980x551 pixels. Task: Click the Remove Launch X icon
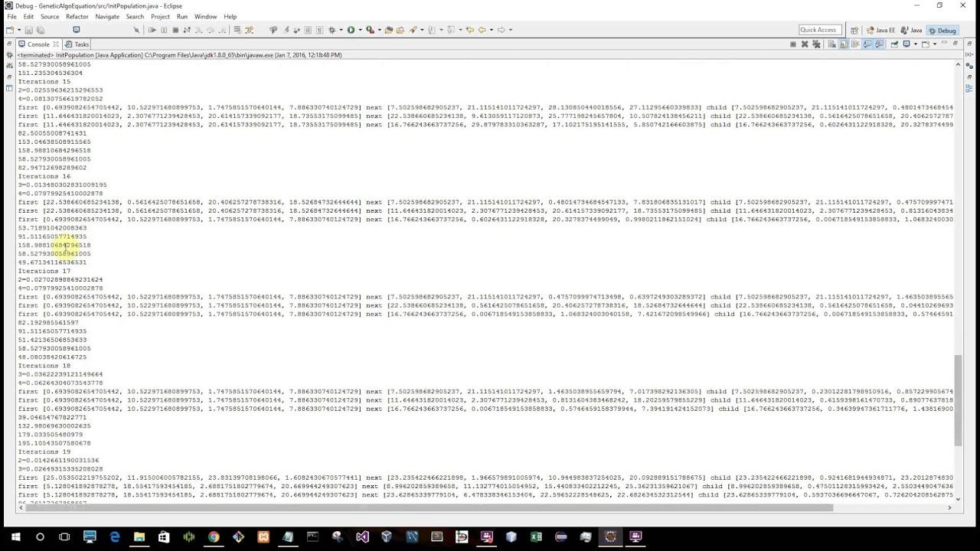point(805,44)
